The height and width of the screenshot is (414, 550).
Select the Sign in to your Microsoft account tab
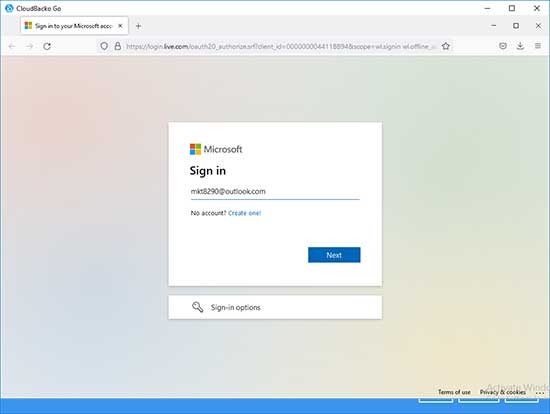[74, 26]
